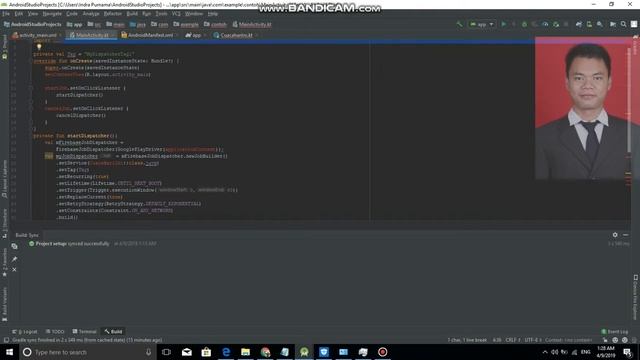640x360 pixels.
Task: Open the Build tool window tab
Action: click(113, 331)
